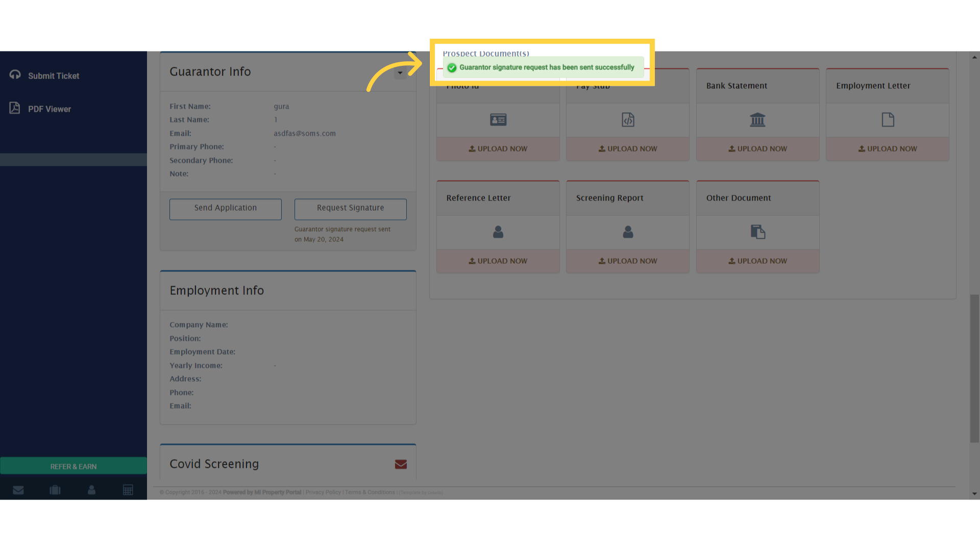Click the REFER & EARN banner
The image size is (980, 551).
point(73,466)
